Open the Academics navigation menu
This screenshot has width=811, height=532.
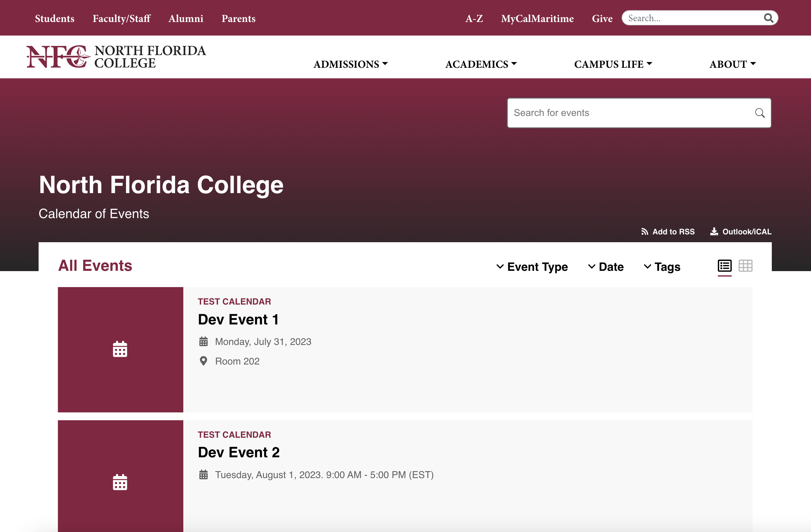(x=481, y=64)
